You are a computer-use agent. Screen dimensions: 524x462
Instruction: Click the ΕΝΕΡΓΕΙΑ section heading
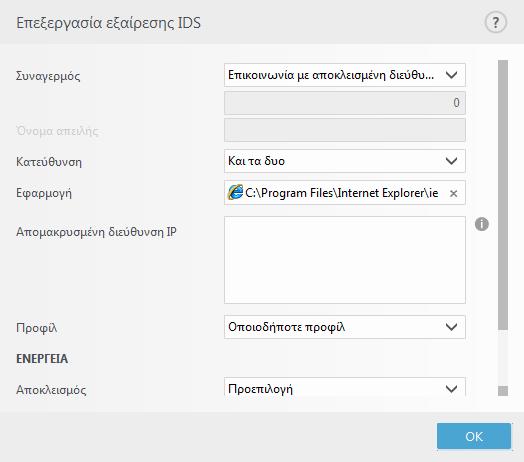(42, 359)
